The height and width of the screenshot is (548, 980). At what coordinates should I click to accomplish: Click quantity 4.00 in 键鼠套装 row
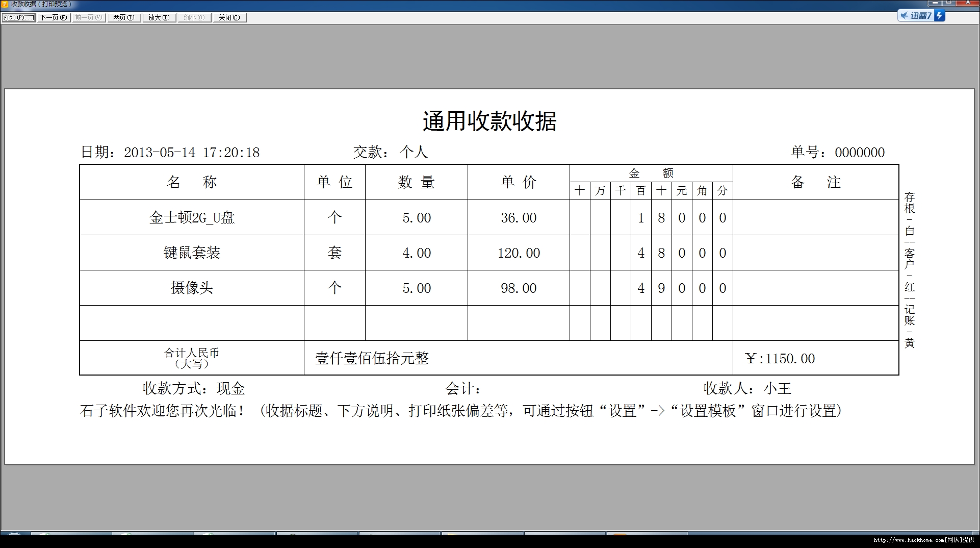coord(417,253)
